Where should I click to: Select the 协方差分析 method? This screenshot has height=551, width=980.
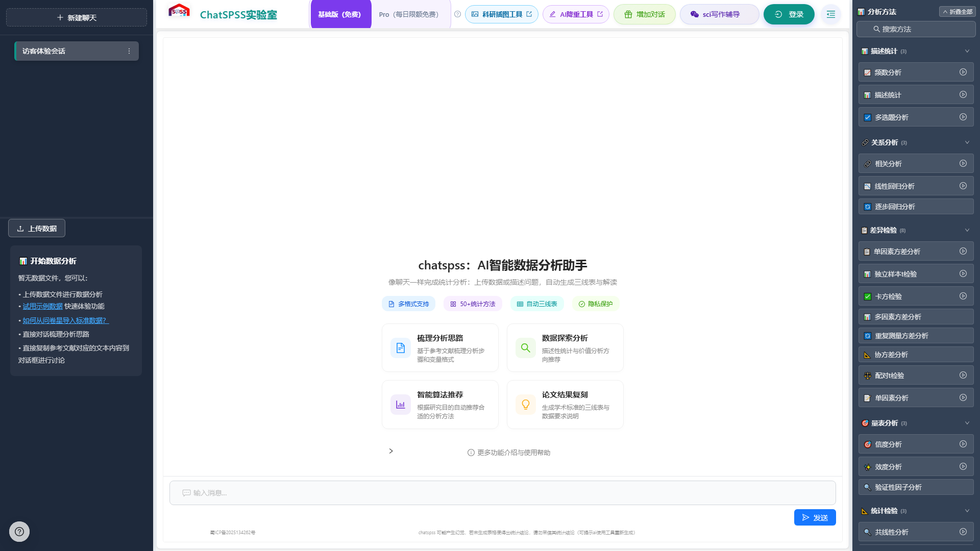coord(916,355)
